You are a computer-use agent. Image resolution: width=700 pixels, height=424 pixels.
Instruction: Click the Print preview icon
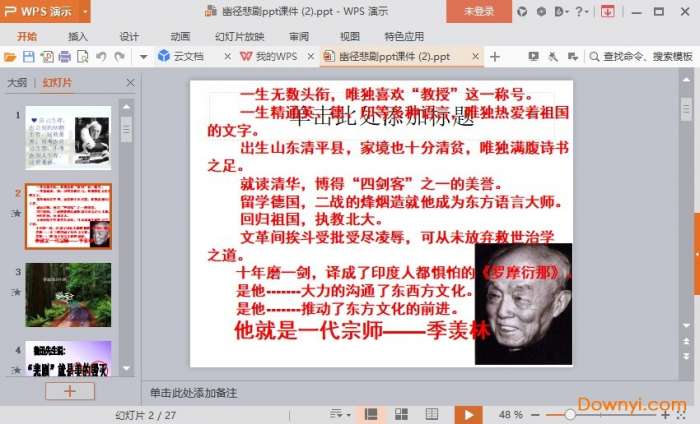(x=83, y=57)
